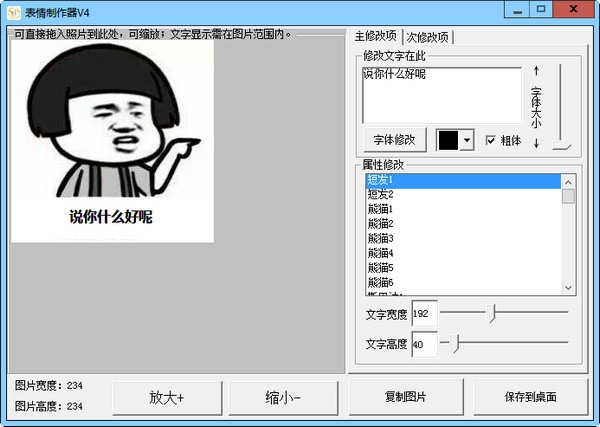Open the font color dropdown arrow
This screenshot has width=600, height=427.
point(466,140)
